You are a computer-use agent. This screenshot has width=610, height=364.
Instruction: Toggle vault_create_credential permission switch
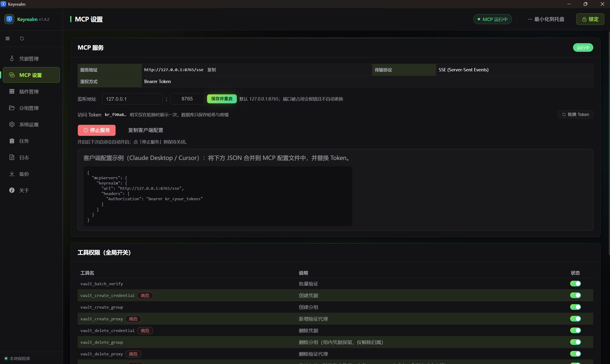575,295
